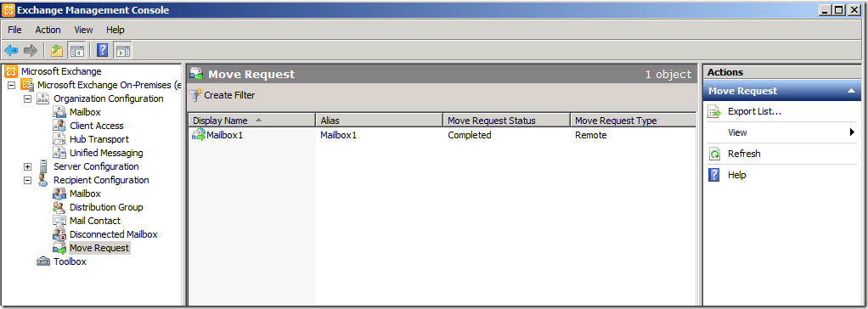The image size is (868, 309).
Task: Sort by Display Name column header
Action: (x=252, y=121)
